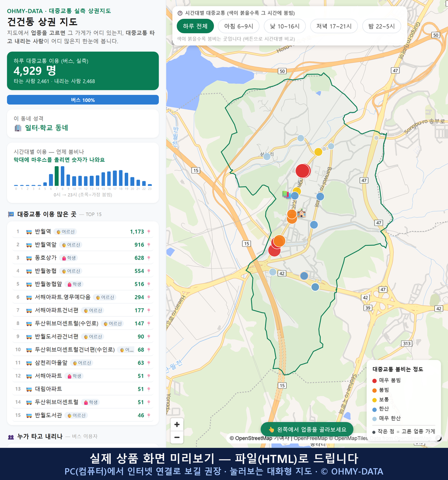Click the 4,929 명 daily ridership card
Image resolution: width=448 pixels, height=480 pixels.
point(83,71)
